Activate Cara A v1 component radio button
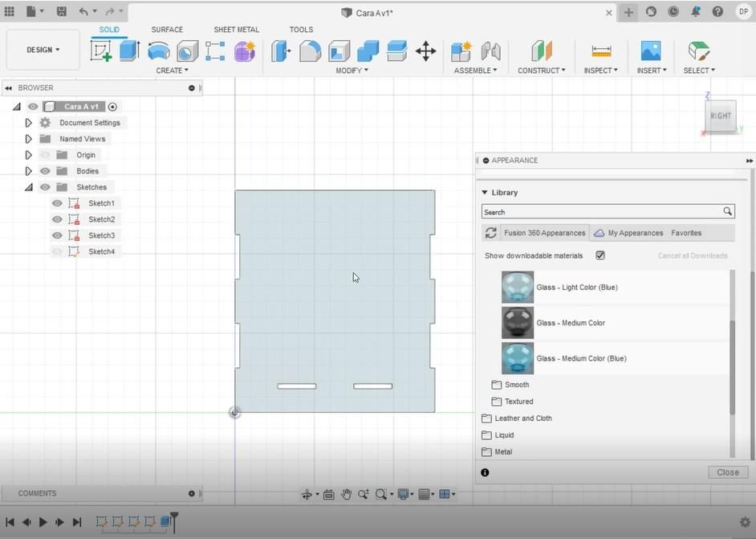 pos(112,107)
